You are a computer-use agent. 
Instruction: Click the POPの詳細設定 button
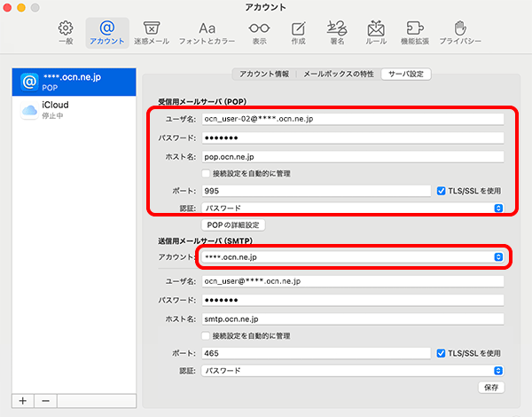(233, 224)
